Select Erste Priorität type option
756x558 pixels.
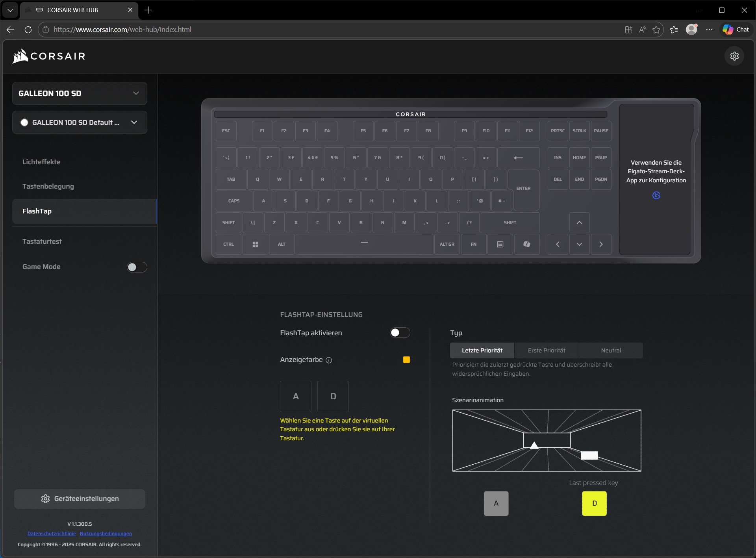pos(546,350)
